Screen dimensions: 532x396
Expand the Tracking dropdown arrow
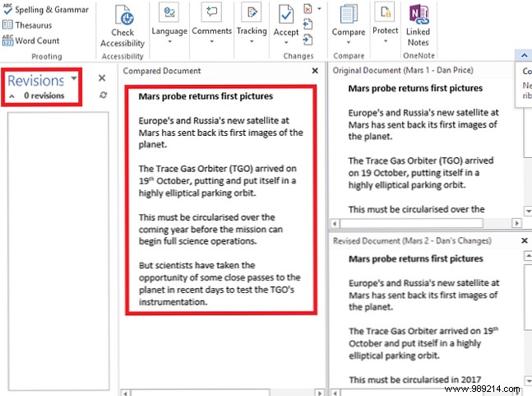[252, 42]
